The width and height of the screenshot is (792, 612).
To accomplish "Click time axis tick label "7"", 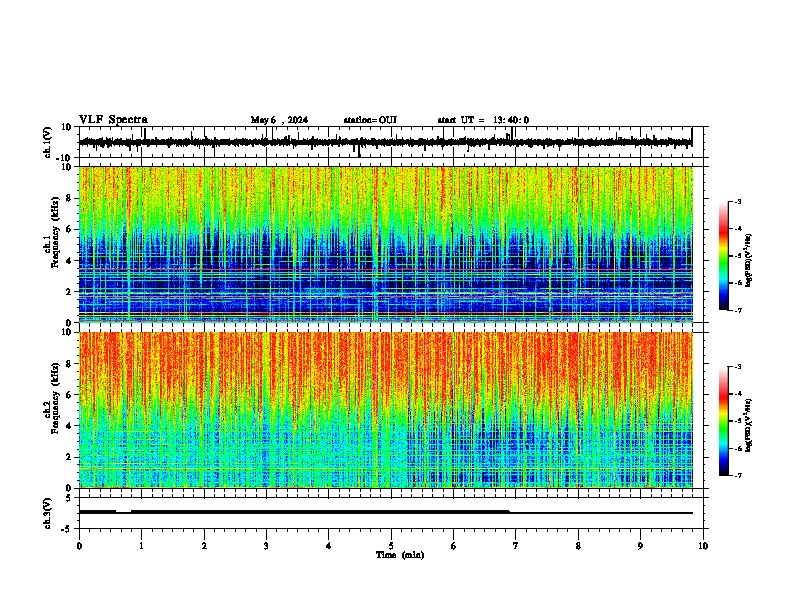I will click(x=516, y=546).
